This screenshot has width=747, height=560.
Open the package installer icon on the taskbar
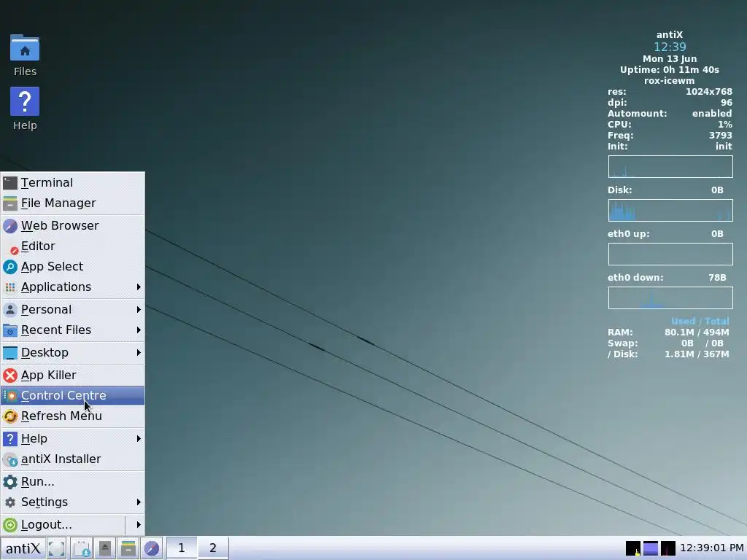click(x=82, y=548)
